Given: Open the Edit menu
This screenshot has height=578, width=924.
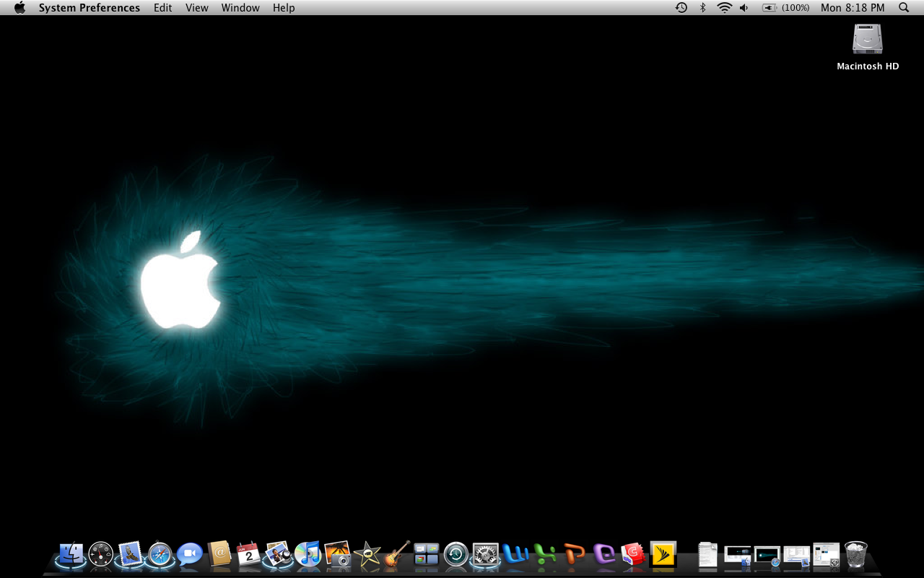Looking at the screenshot, I should coord(163,7).
